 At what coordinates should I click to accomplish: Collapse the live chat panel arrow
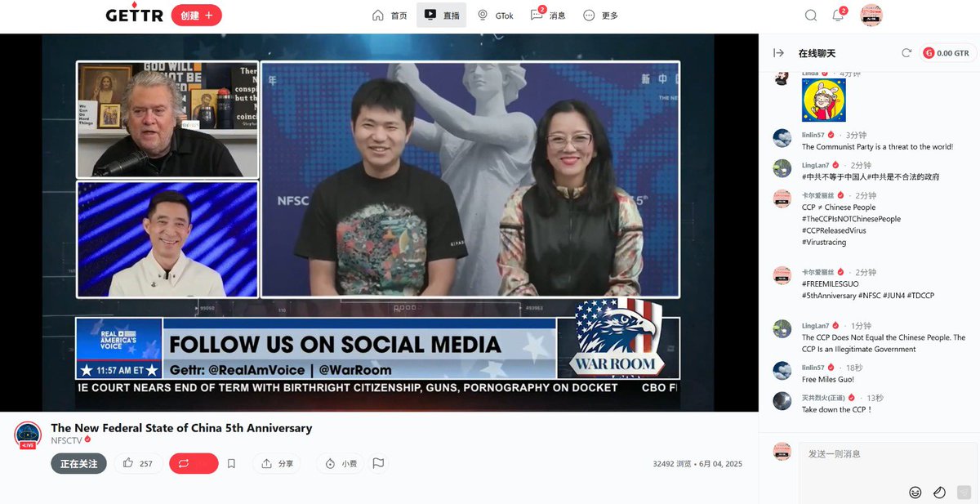coord(778,53)
